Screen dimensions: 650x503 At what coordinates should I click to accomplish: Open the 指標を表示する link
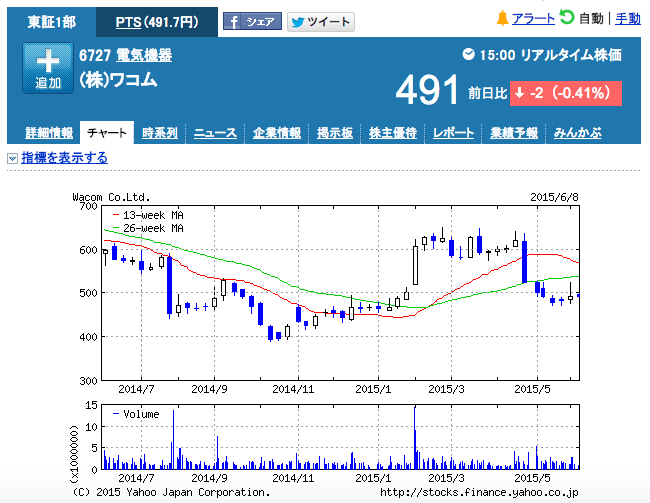[64, 158]
